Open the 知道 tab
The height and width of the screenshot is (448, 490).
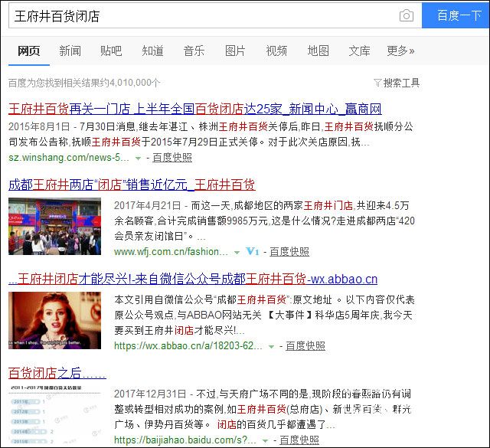(x=152, y=51)
